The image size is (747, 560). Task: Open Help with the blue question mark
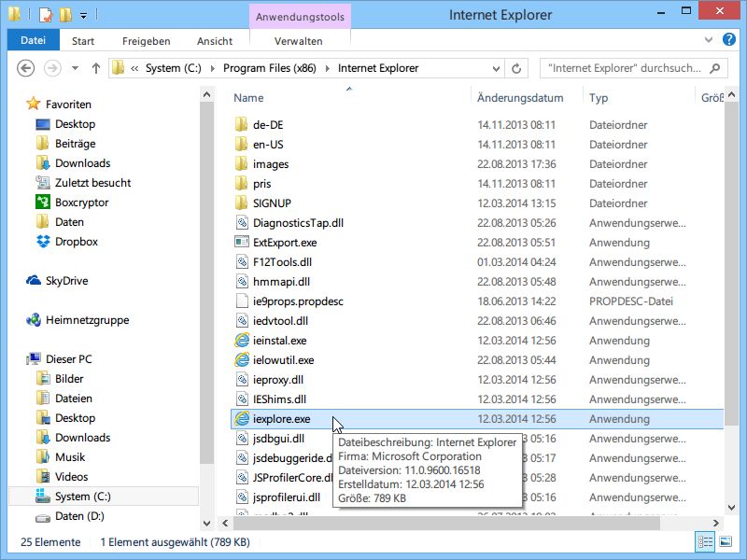pyautogui.click(x=729, y=39)
